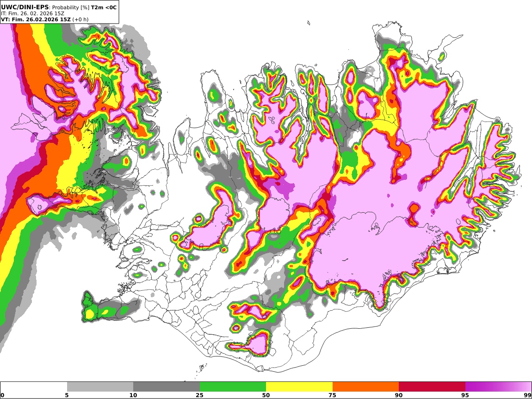Click the legend value 25
532x399 pixels.
pos(199,395)
